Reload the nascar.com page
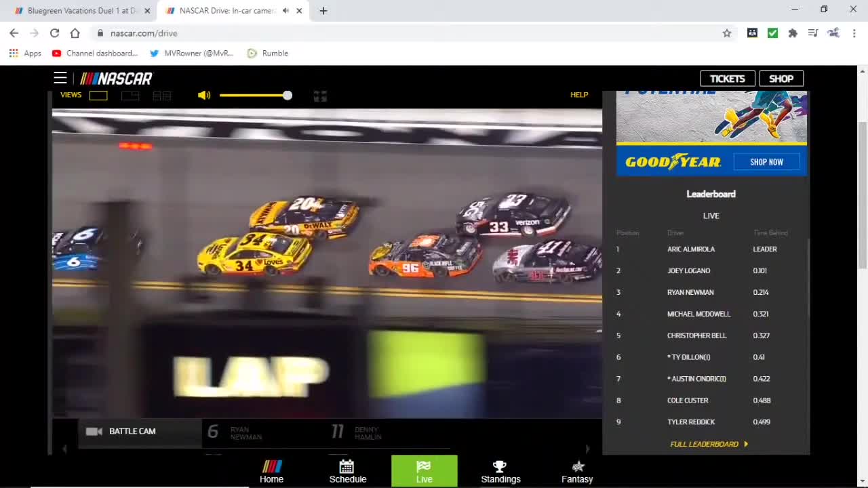 pos(54,33)
